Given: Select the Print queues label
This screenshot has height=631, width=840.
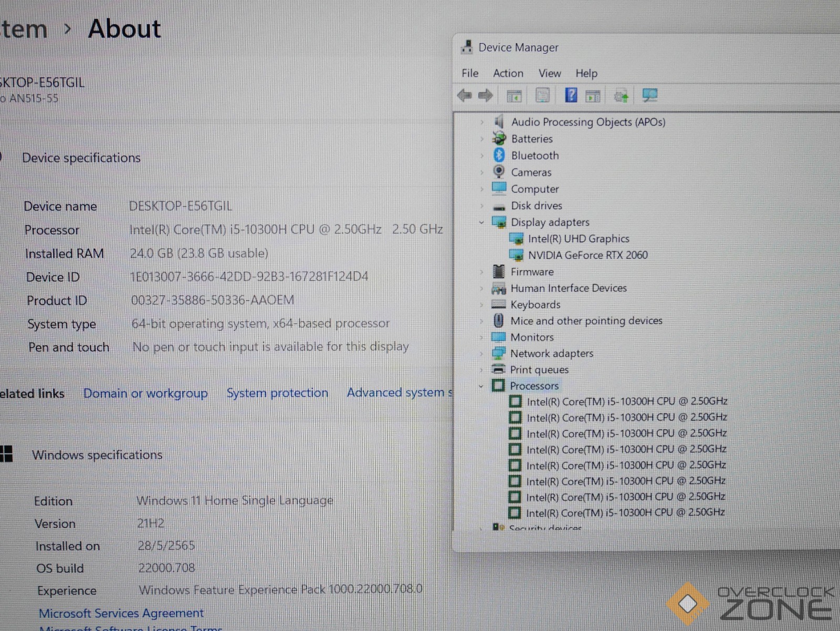Looking at the screenshot, I should (x=539, y=370).
